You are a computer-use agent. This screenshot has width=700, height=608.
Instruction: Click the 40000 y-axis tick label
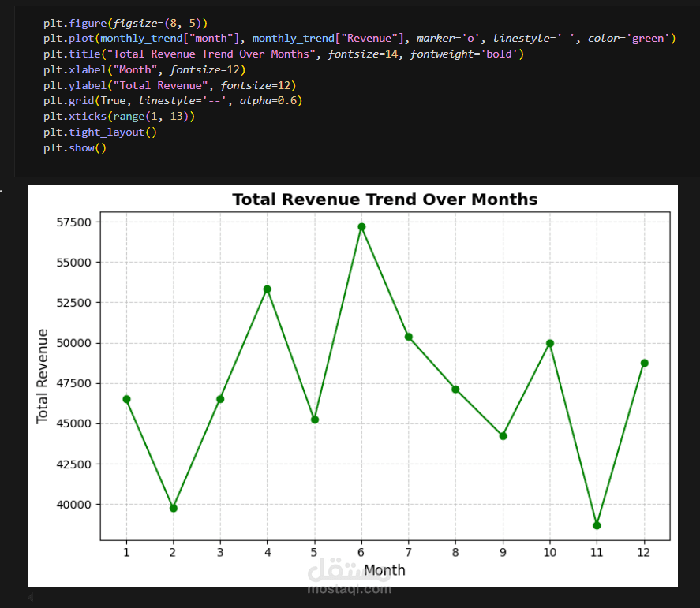pos(73,505)
